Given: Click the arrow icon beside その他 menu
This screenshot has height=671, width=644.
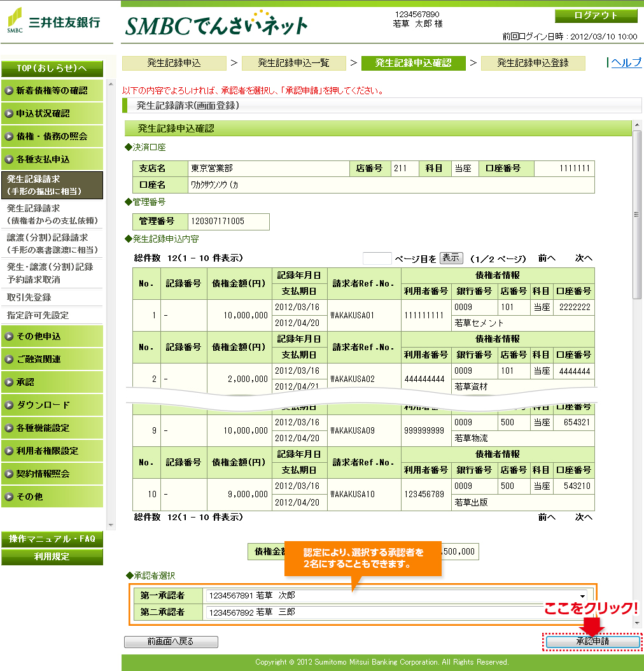Looking at the screenshot, I should pos(9,497).
